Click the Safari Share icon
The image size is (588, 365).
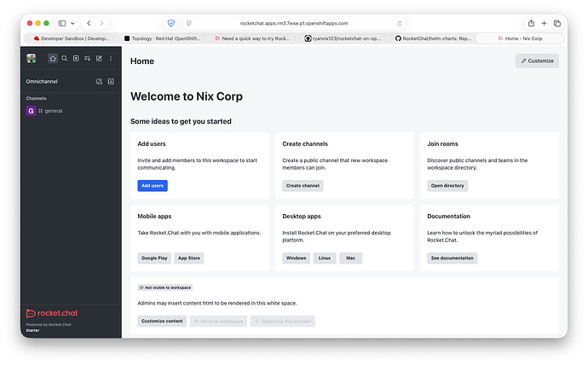531,23
